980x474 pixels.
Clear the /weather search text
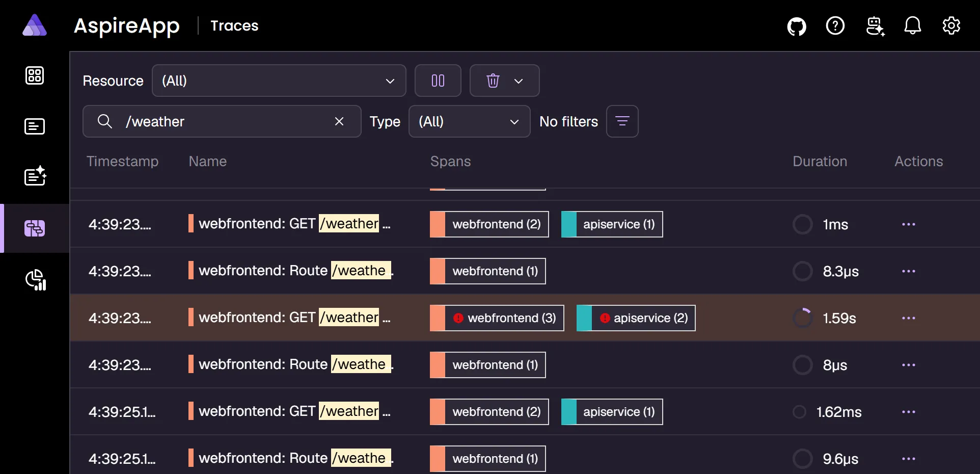(339, 121)
